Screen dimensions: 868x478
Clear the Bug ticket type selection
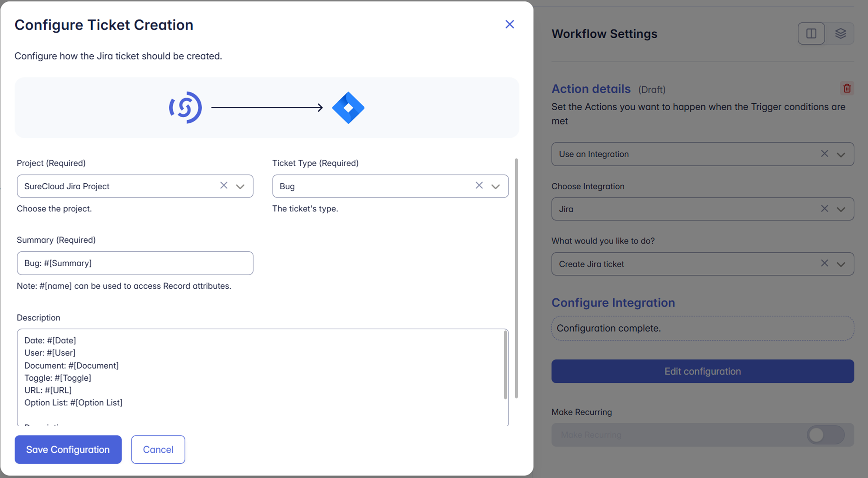click(x=479, y=185)
